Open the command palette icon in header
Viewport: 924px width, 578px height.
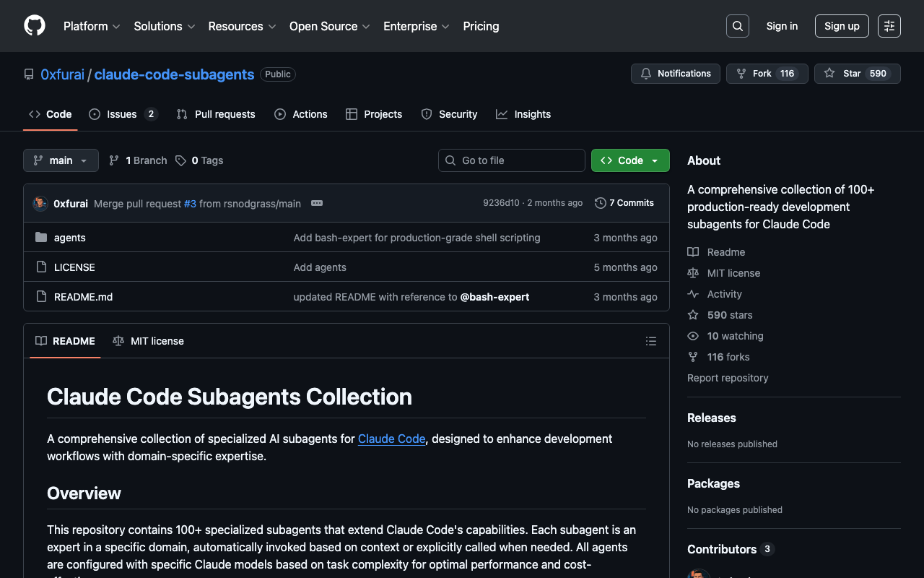coord(889,26)
